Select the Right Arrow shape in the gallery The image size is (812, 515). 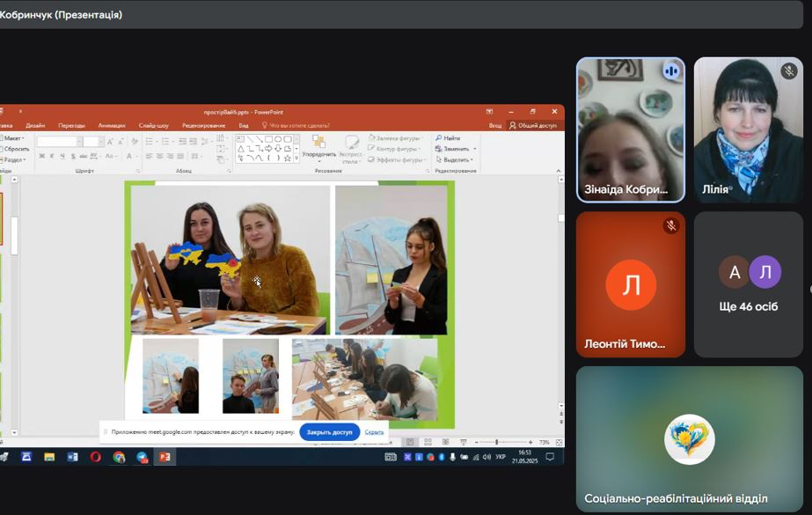click(x=268, y=149)
